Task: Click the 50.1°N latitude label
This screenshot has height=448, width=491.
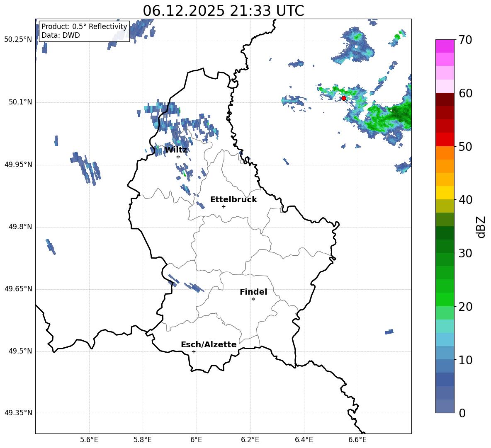Action: tap(20, 102)
